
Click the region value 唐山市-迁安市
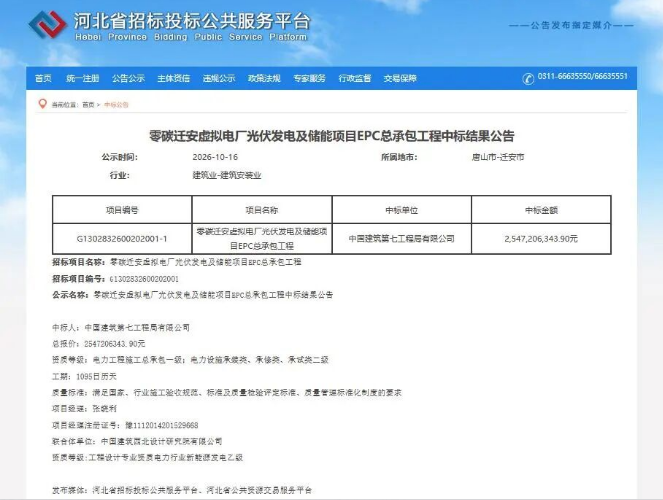point(498,157)
